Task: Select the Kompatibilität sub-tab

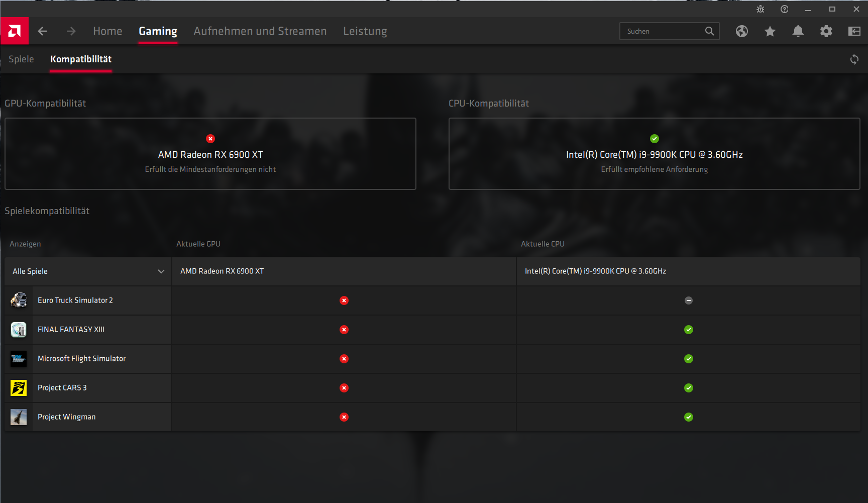Action: pos(81,59)
